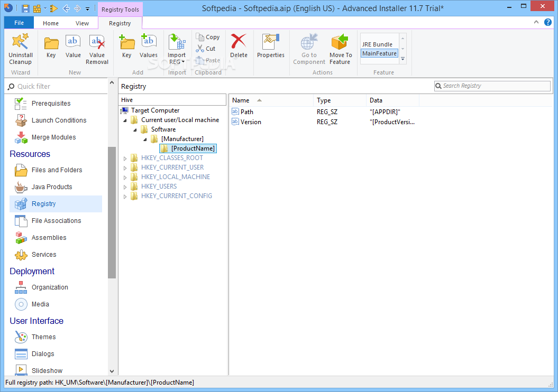Click the left panel vertical scrollbar thumb
This screenshot has width=558, height=392.
point(112,212)
